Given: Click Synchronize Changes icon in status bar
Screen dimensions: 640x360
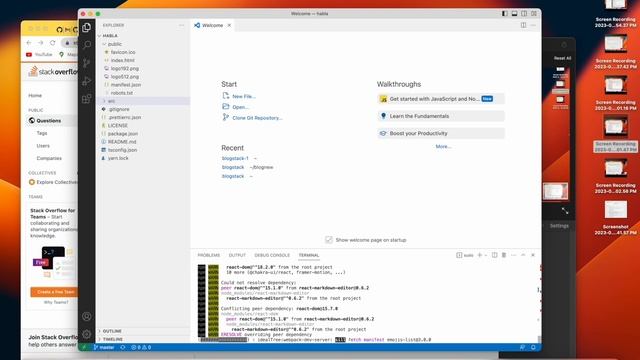Looking at the screenshot, I should click(x=122, y=347).
